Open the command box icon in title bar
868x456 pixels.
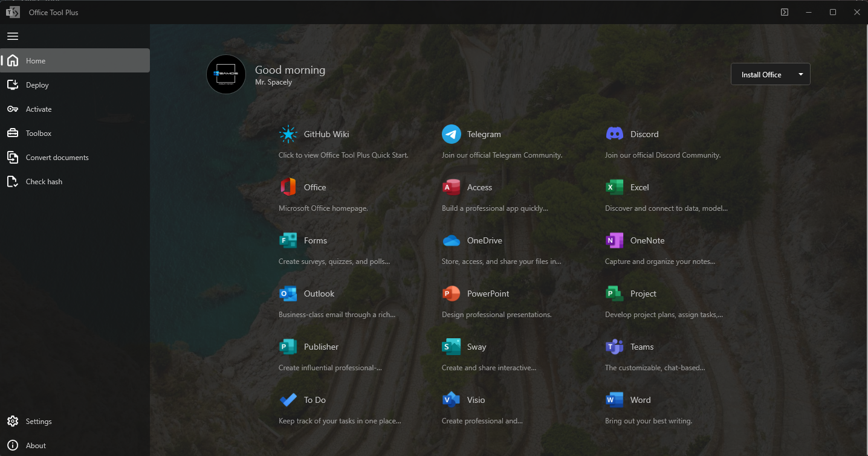pos(785,12)
